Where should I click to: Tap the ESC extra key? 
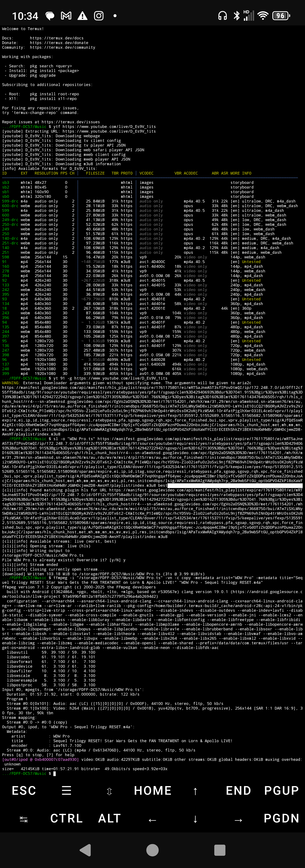point(24,790)
